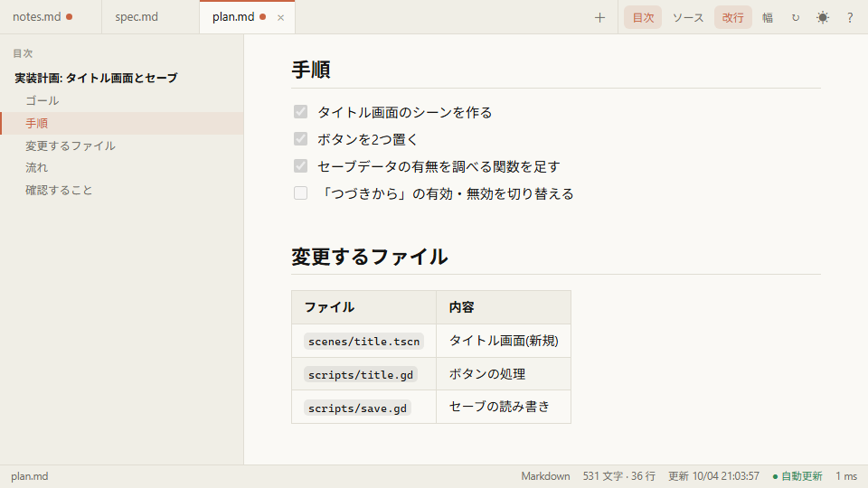Toggle checkbox ボタンを2つ置く
This screenshot has width=868, height=488.
coord(300,138)
